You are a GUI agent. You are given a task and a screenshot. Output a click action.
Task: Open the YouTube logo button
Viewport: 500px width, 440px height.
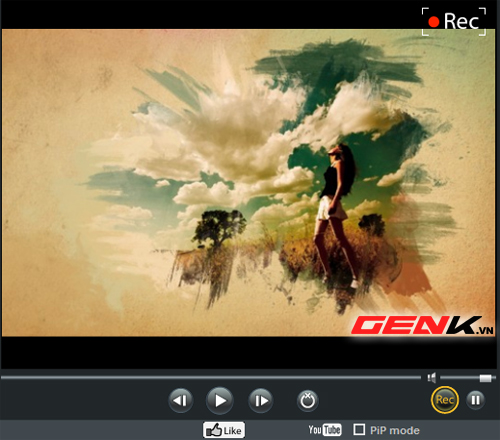pyautogui.click(x=325, y=430)
